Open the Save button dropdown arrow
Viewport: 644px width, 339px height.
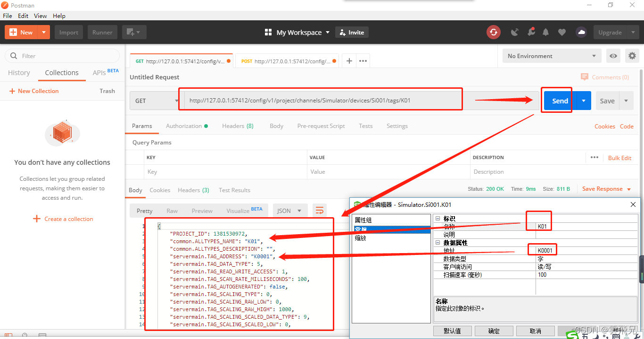pos(626,101)
